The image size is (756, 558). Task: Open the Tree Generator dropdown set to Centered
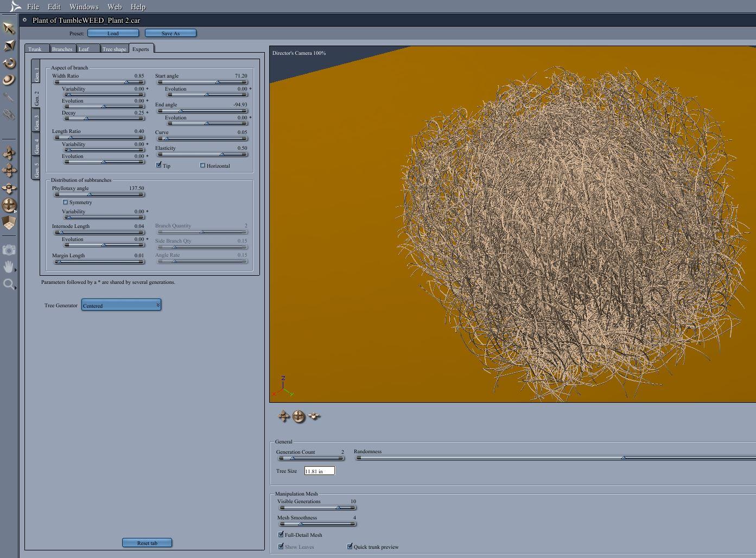click(x=121, y=305)
